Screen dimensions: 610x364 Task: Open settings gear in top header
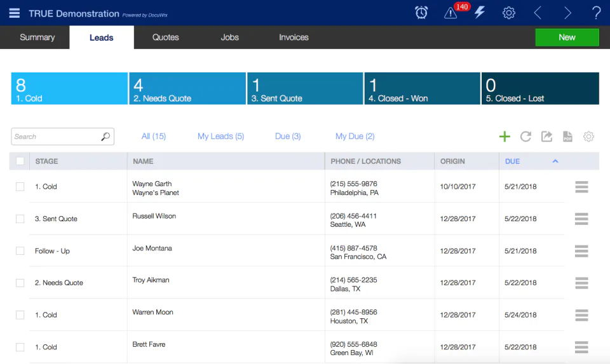509,13
